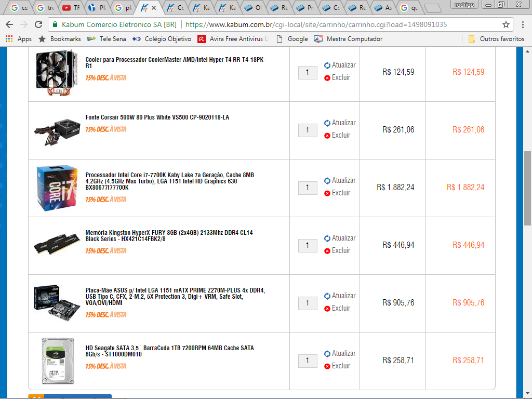Open the Placa-Mãe ASUS product title

pyautogui.click(x=175, y=297)
